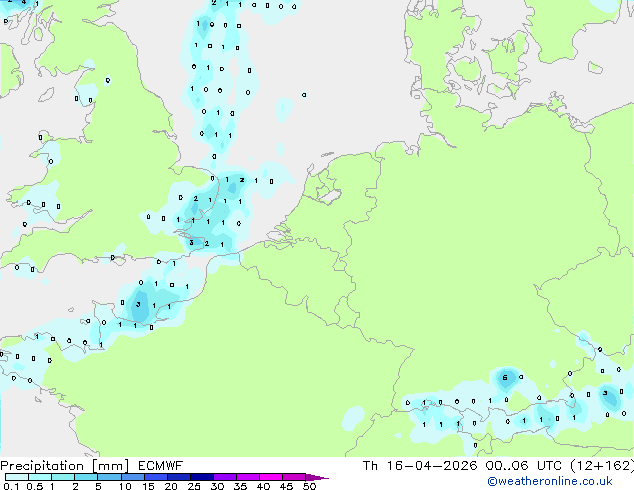Click the '(12+162)' forecast run text
Screen dimensions: 634x490
[602, 466]
